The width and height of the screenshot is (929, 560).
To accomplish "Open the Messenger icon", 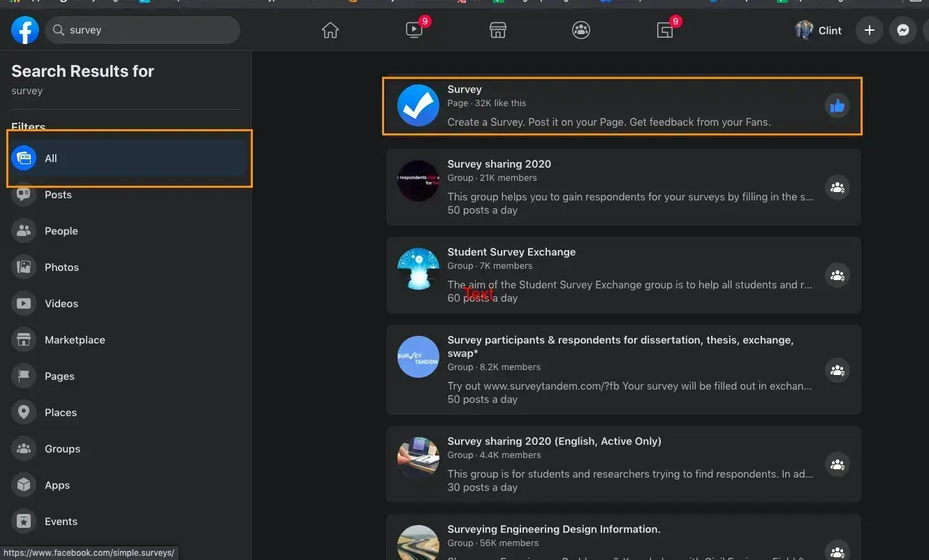I will (x=902, y=31).
